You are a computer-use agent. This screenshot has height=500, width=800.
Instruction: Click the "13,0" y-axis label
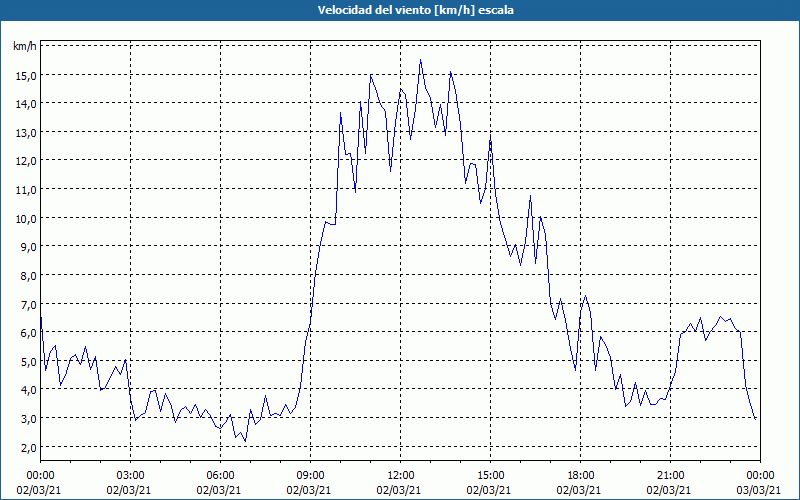[x=26, y=133]
